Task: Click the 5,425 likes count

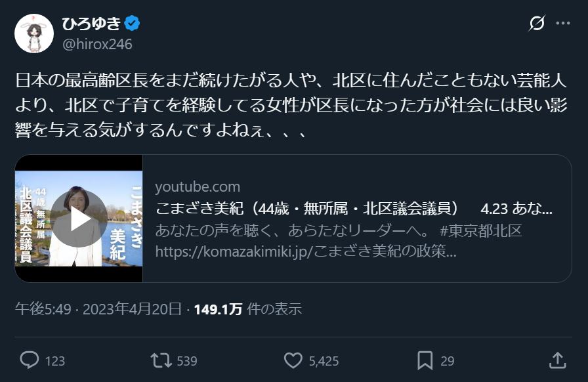Action: click(x=324, y=361)
